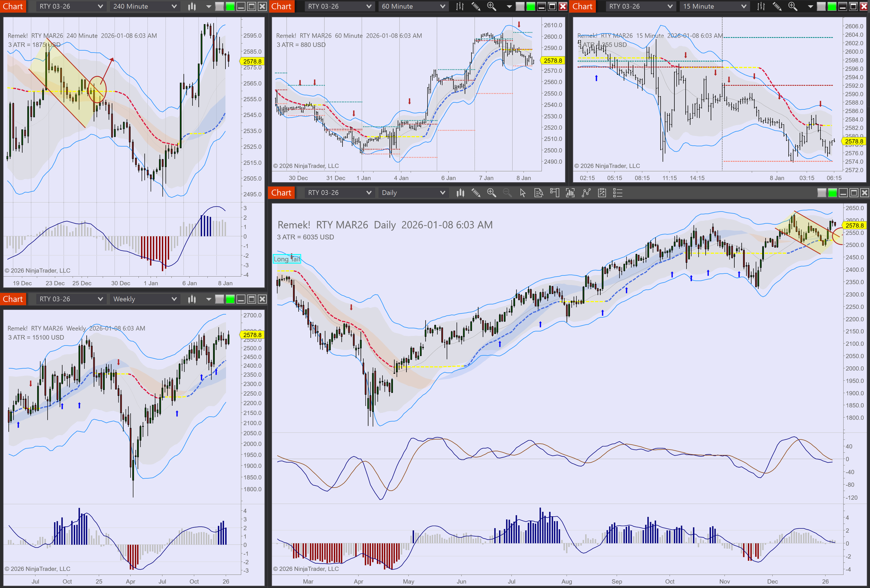Toggle green interval link on Weekly chart

[x=230, y=299]
